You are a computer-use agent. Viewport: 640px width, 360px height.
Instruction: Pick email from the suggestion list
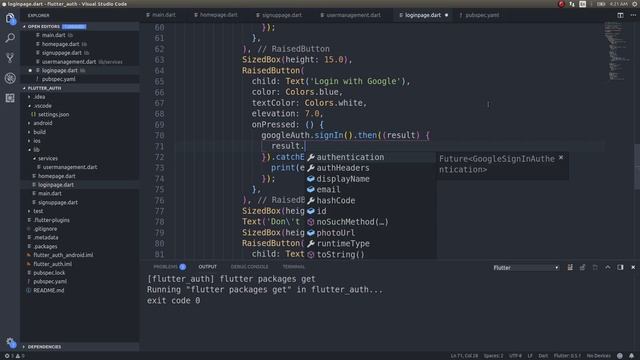point(371,189)
